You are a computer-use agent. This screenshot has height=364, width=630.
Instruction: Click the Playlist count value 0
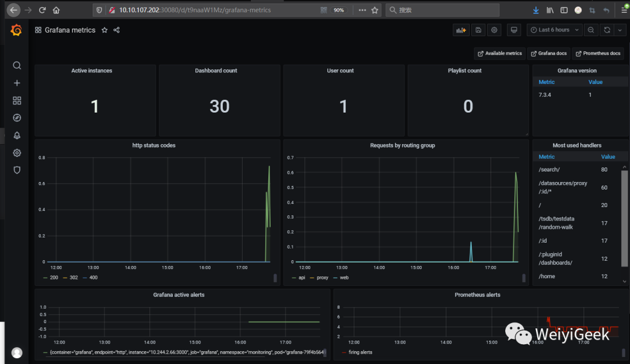(468, 107)
